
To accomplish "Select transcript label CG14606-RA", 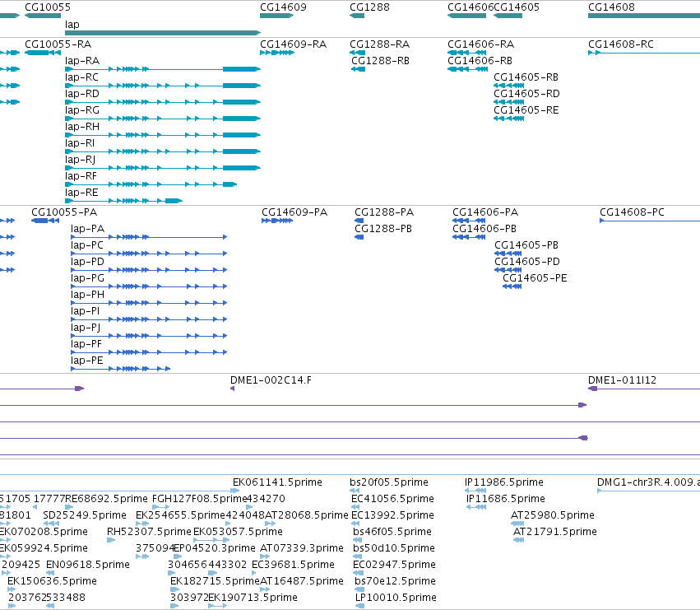I will (481, 44).
